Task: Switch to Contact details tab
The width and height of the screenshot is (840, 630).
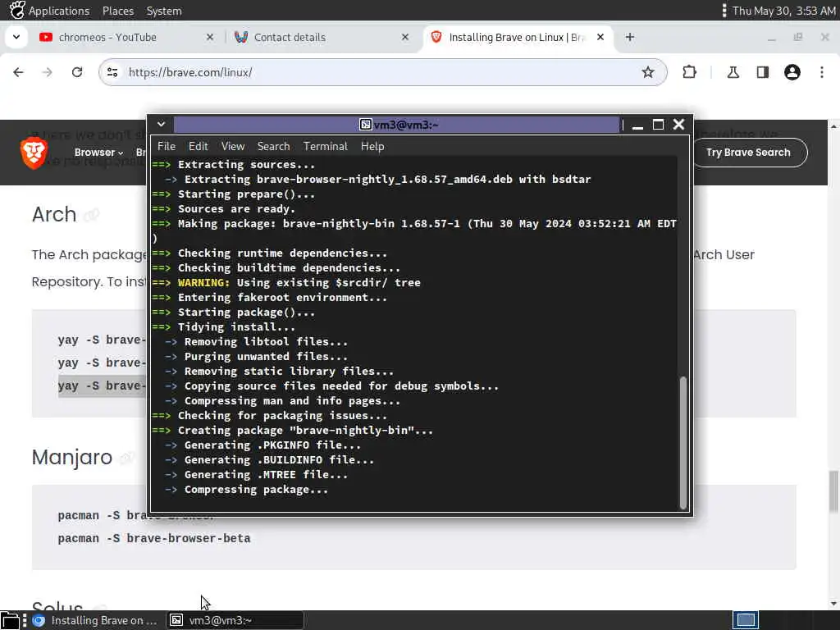Action: point(290,37)
